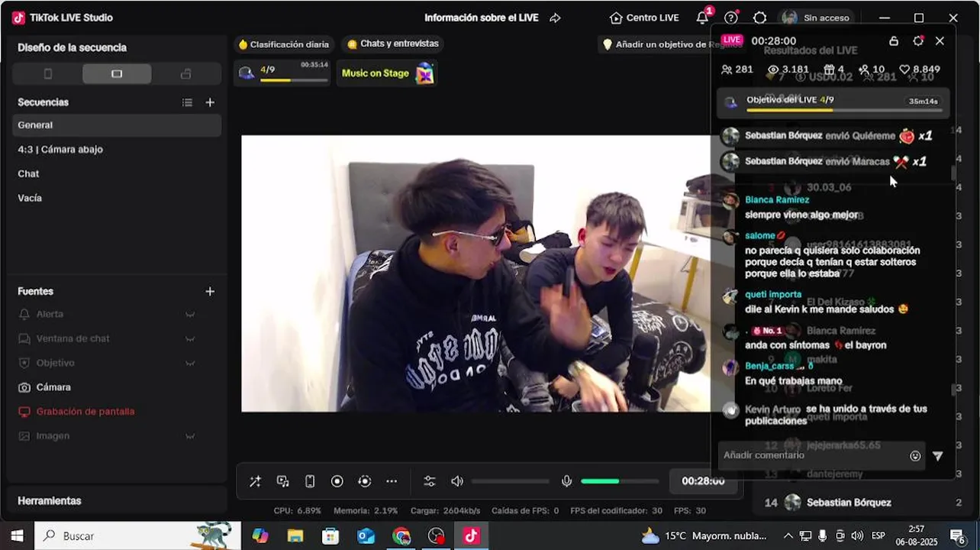Click the Buscar taskbar search box
The height and width of the screenshot is (550, 980).
137,535
